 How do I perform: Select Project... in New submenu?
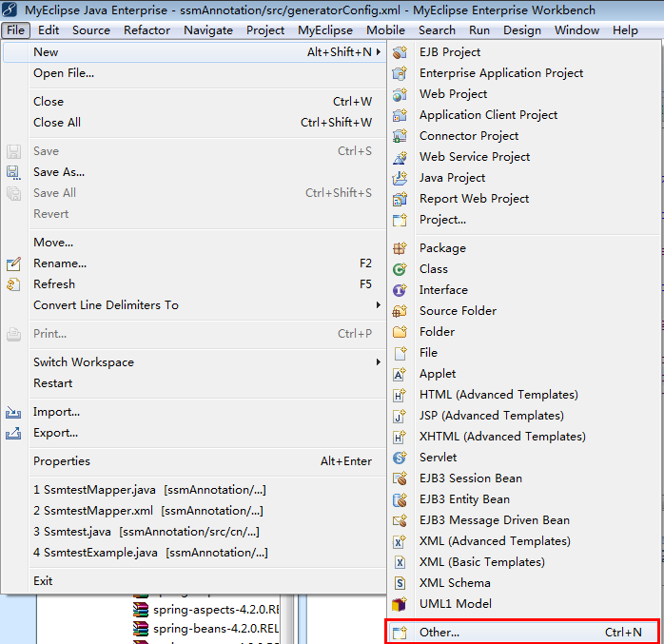(x=524, y=220)
